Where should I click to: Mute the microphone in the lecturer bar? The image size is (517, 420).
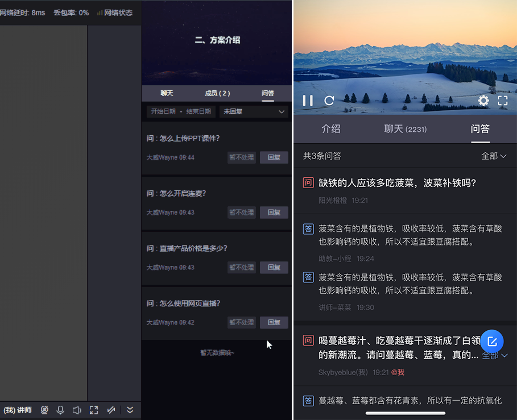point(60,410)
